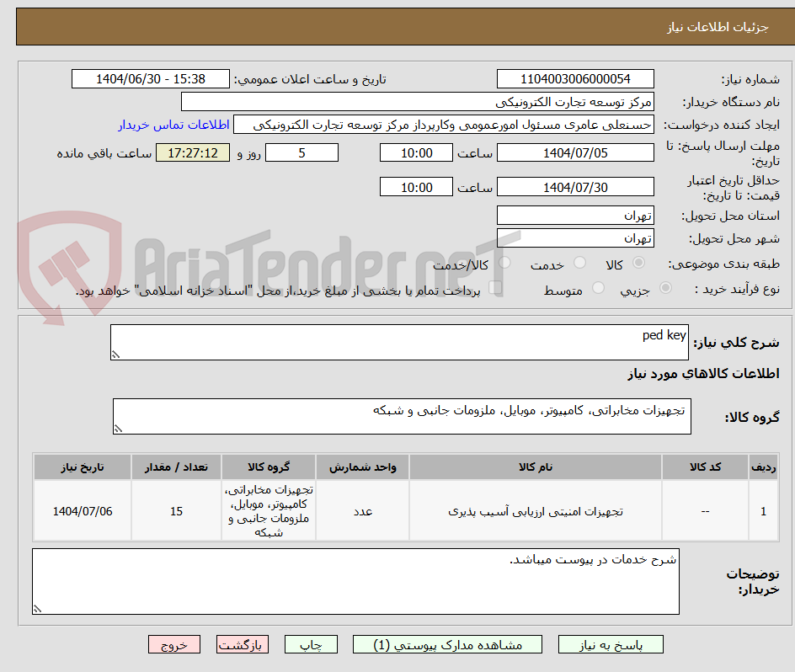Click the بازگشت button
The width and height of the screenshot is (795, 672).
click(x=243, y=644)
